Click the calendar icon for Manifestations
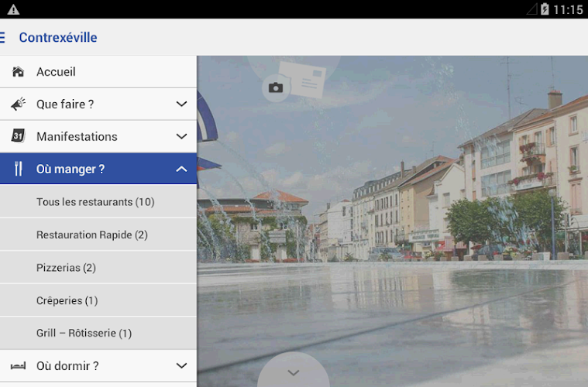Screen dimensions: 588x387 (18, 136)
